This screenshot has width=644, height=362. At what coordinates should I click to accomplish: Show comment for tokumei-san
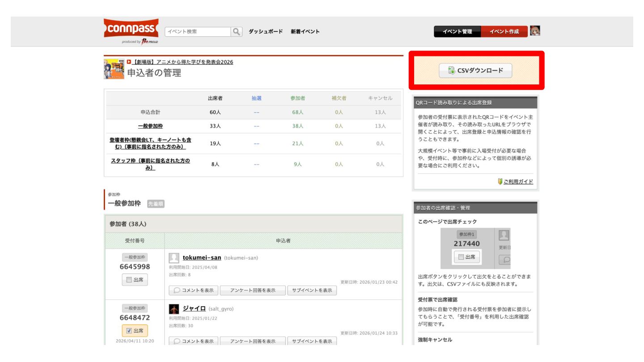(x=194, y=290)
